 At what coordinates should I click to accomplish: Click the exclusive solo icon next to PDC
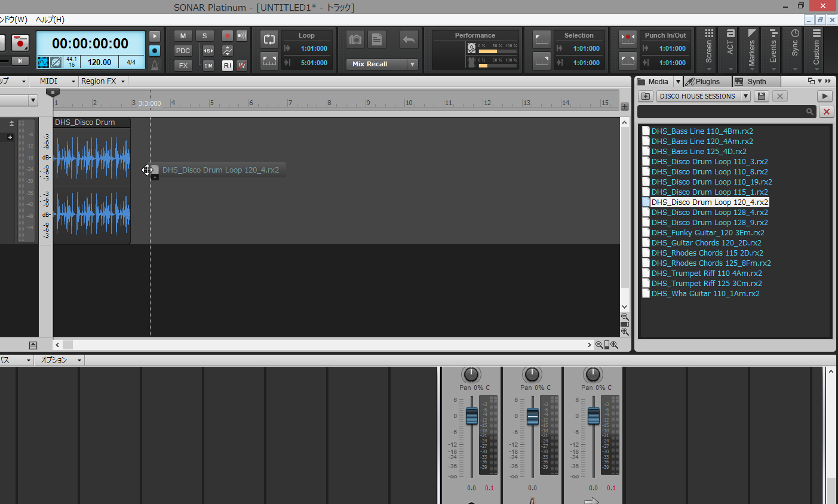[x=208, y=51]
